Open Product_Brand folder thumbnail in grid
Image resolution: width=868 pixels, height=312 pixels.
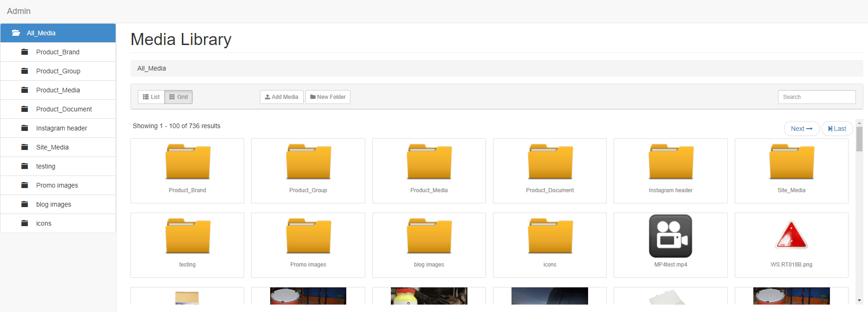coord(188,162)
